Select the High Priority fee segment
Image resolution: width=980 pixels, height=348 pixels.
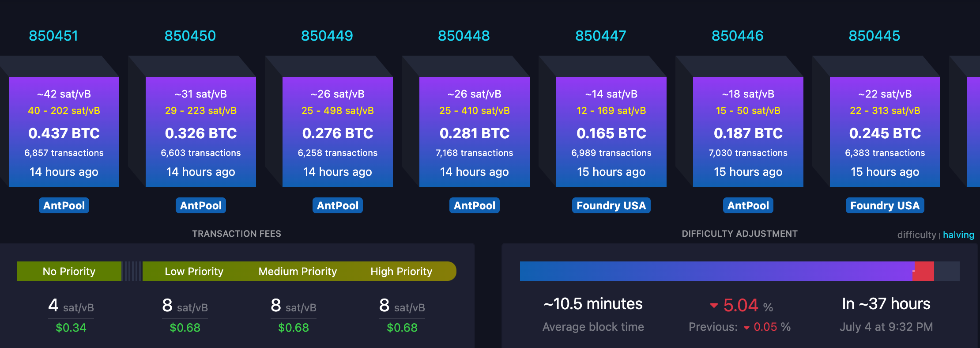pos(401,271)
